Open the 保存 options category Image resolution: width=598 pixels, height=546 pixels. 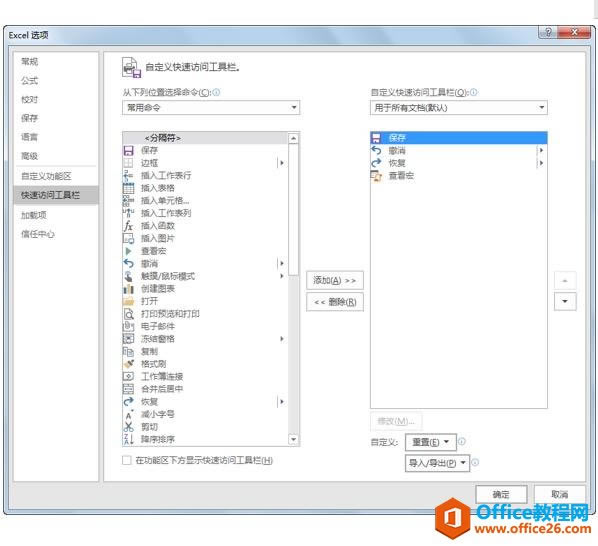30,118
